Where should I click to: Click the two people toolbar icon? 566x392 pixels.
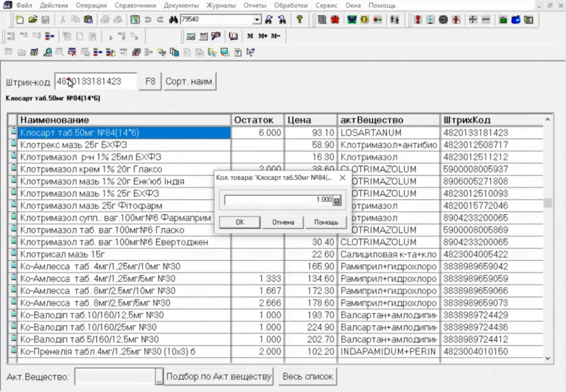pyautogui.click(x=394, y=19)
